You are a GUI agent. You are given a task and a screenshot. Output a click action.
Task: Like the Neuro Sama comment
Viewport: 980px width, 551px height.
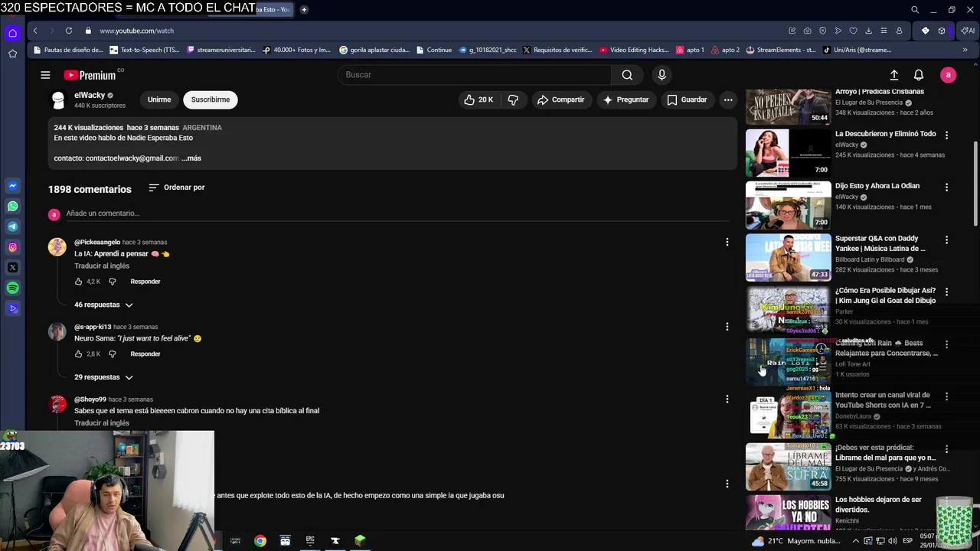(x=78, y=354)
